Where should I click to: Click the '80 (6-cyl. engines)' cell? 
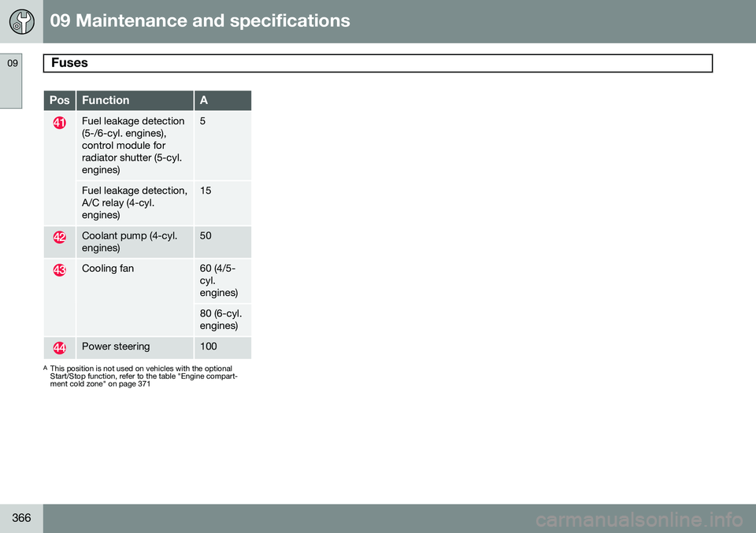pyautogui.click(x=223, y=320)
